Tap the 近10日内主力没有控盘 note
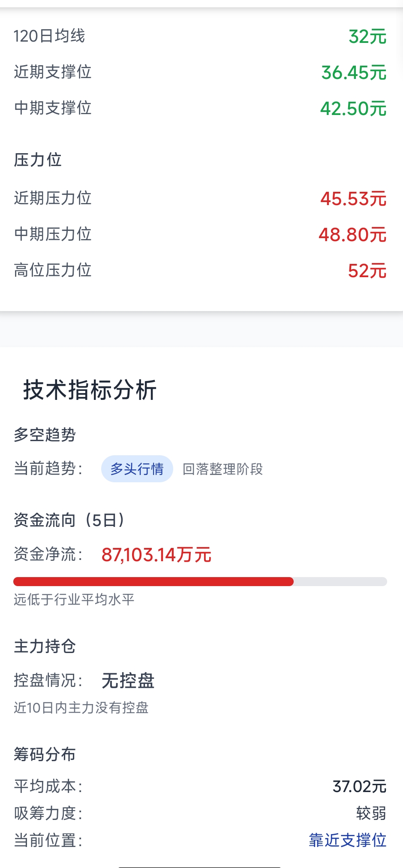This screenshot has width=403, height=868. [x=81, y=708]
